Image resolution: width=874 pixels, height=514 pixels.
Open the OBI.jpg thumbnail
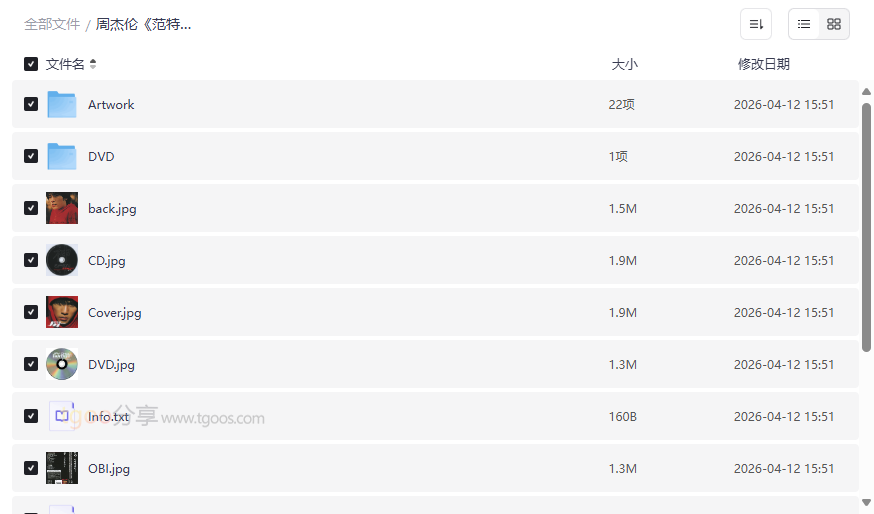tap(62, 468)
